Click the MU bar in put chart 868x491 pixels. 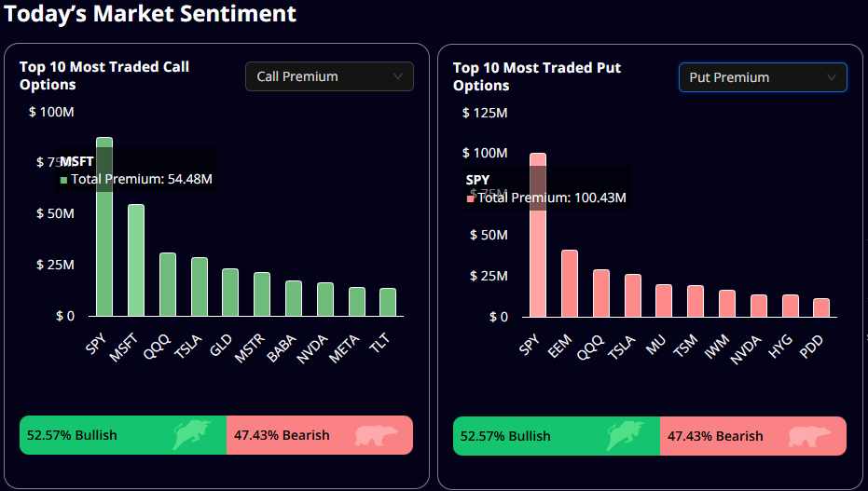664,301
